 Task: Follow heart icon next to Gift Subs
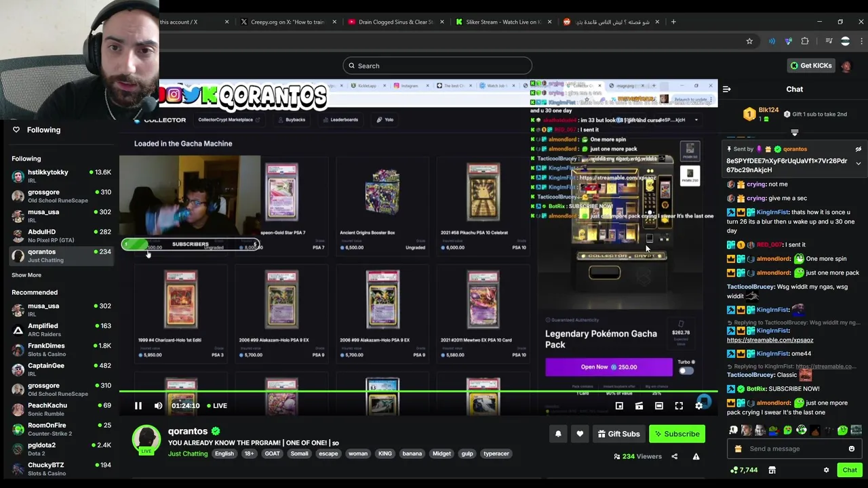click(x=580, y=434)
